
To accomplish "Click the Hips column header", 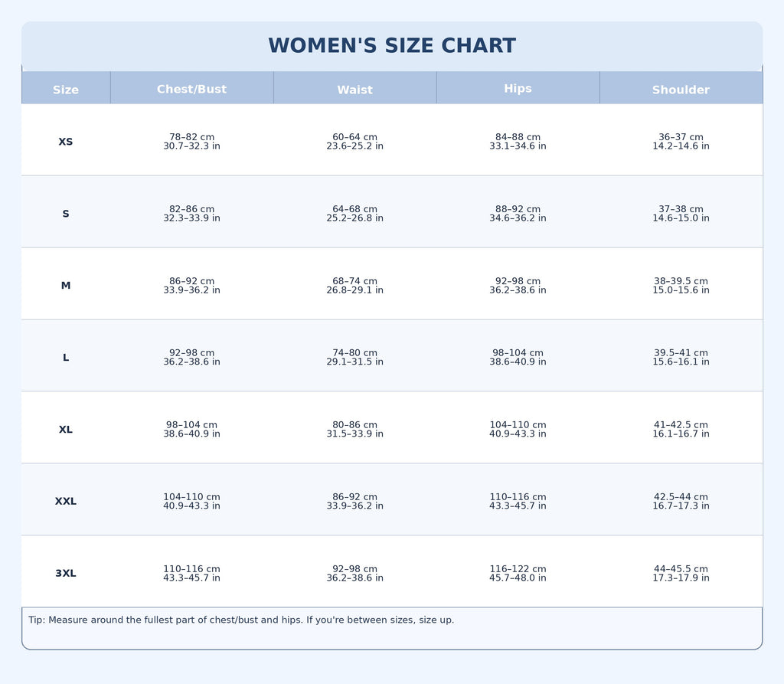I will [518, 89].
